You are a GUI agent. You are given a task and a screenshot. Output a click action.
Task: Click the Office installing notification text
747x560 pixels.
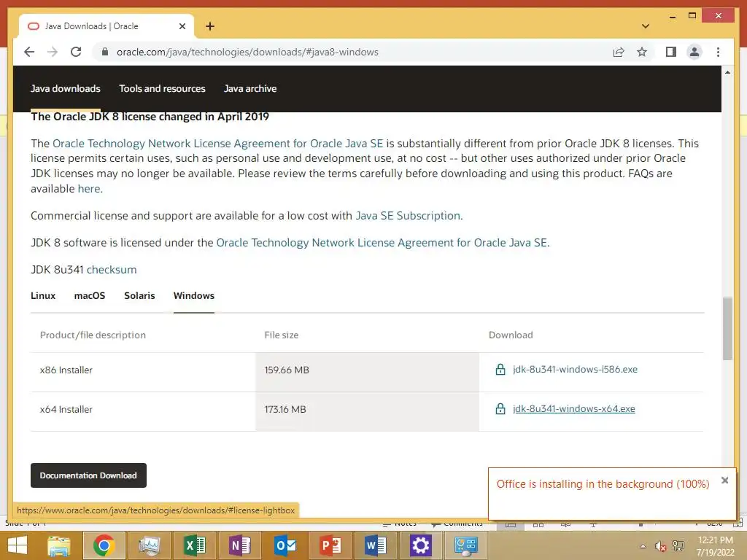603,484
